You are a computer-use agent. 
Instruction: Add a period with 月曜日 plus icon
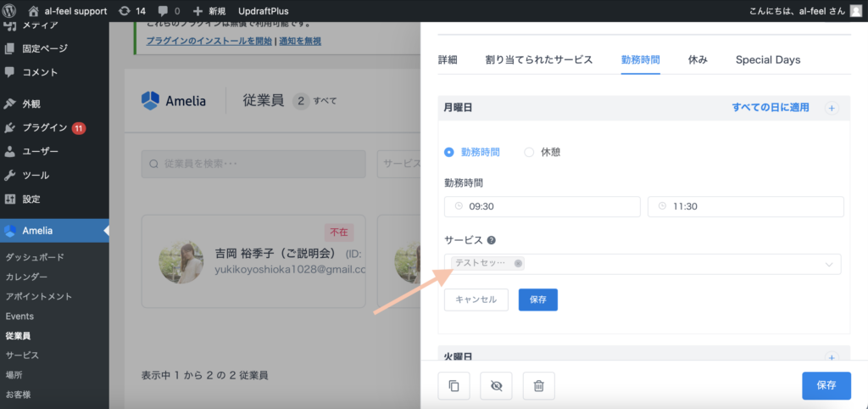[x=831, y=108]
